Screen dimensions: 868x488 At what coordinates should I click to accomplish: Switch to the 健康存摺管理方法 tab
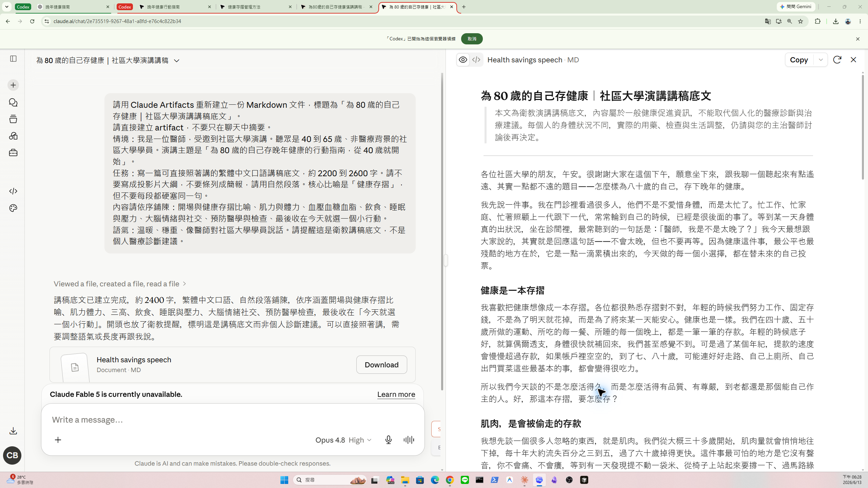pos(256,7)
